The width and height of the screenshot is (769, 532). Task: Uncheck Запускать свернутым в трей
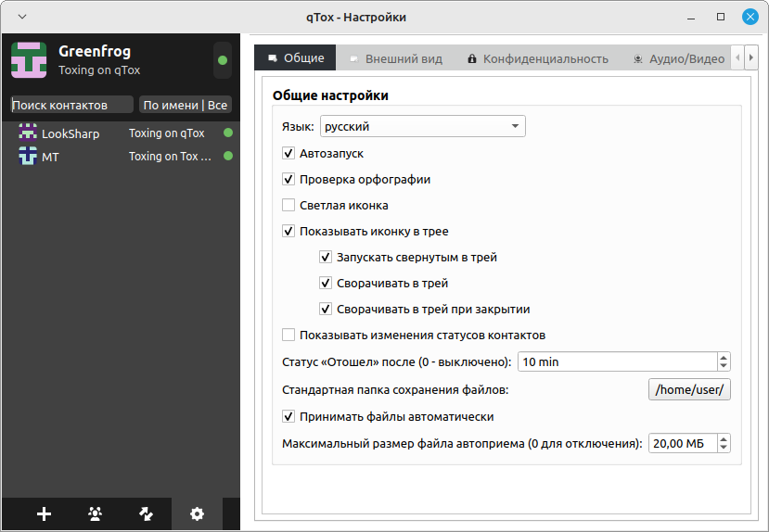tap(326, 257)
